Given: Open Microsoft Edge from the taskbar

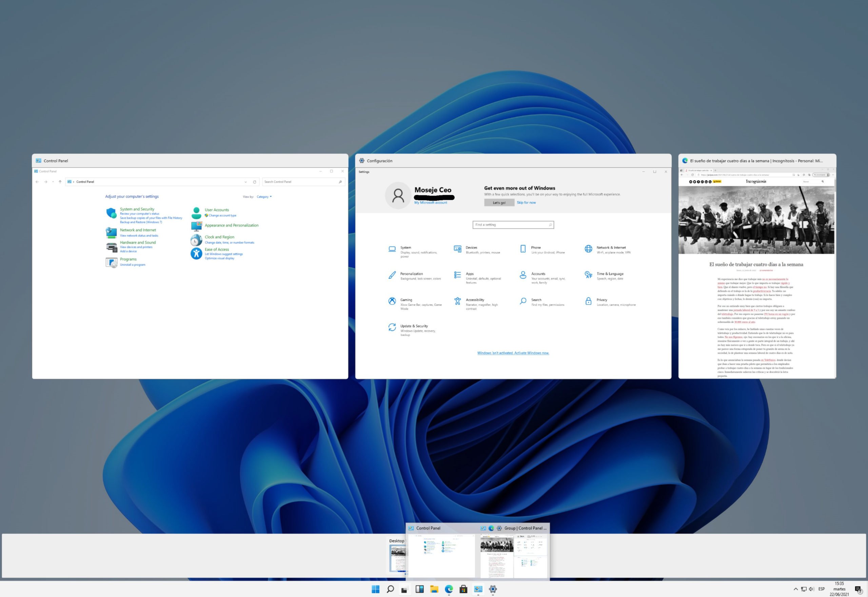Looking at the screenshot, I should tap(449, 589).
